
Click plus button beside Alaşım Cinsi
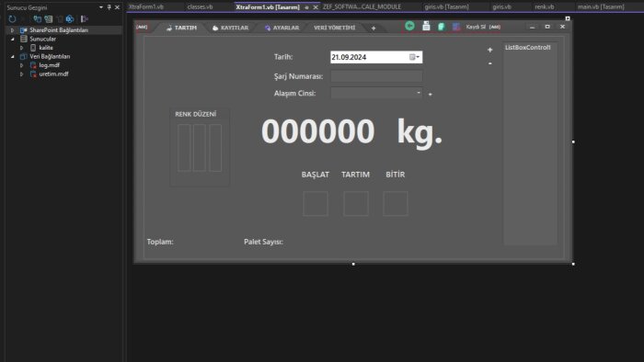pyautogui.click(x=430, y=95)
